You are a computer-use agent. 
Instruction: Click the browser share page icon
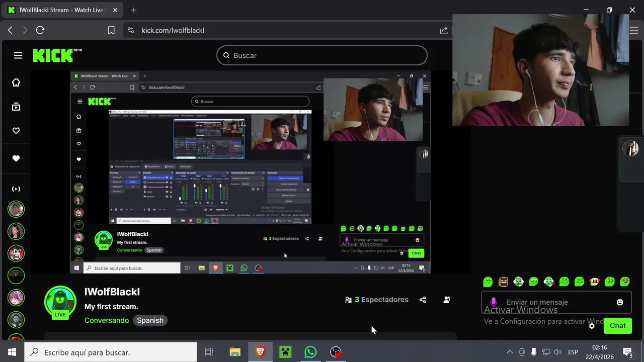pos(444,30)
